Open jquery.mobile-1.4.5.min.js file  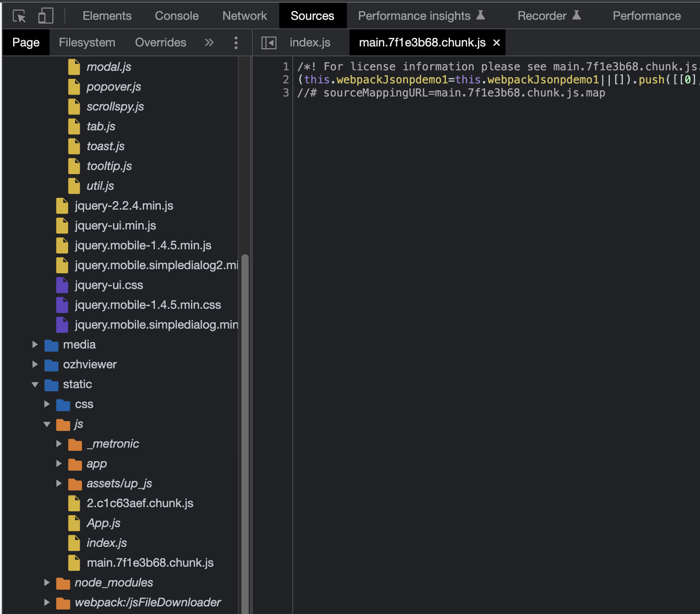point(143,245)
